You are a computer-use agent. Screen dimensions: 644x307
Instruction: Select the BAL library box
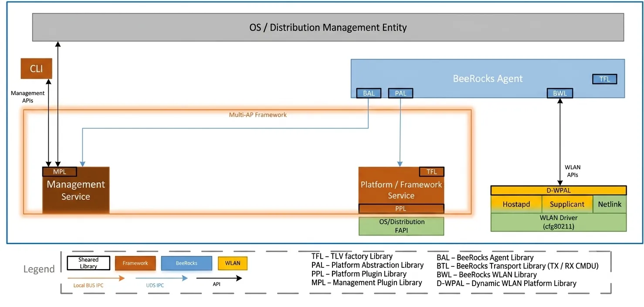(369, 93)
